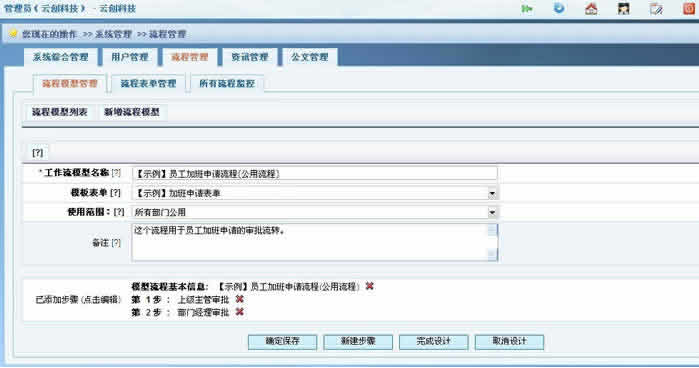Click 流程管理 in the breadcrumb
Screen dimensions: 699x368
(168, 34)
